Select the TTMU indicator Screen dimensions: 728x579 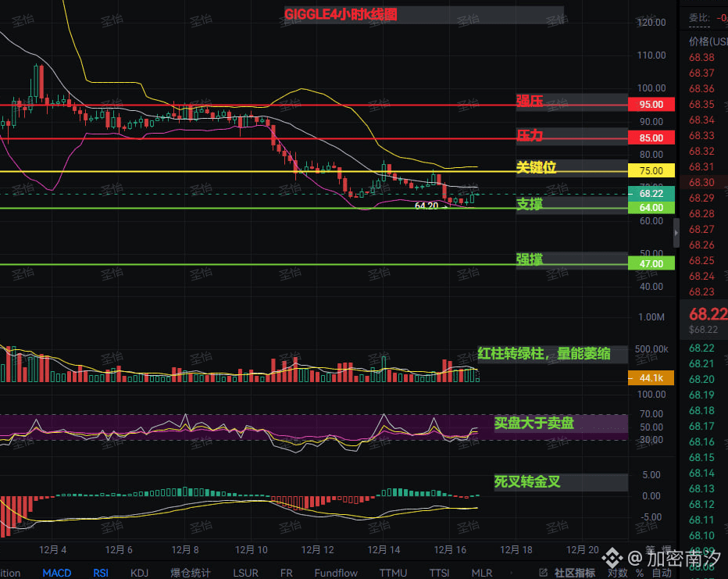[393, 573]
